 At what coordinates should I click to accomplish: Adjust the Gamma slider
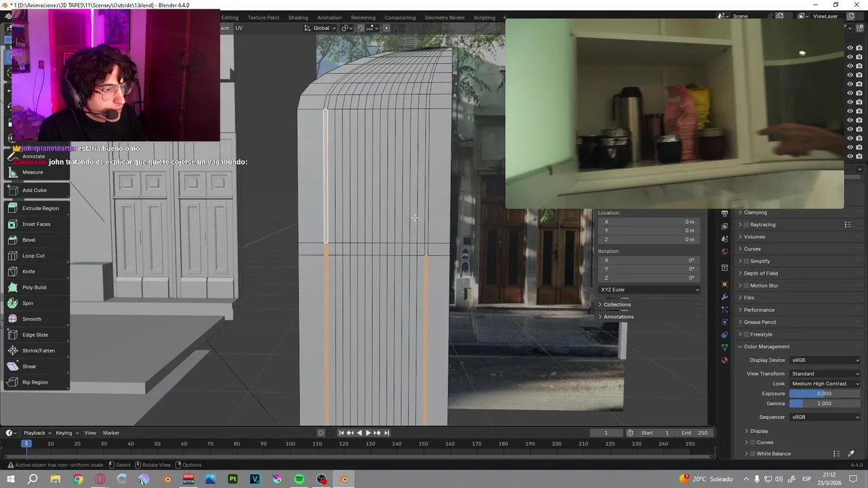coord(825,403)
